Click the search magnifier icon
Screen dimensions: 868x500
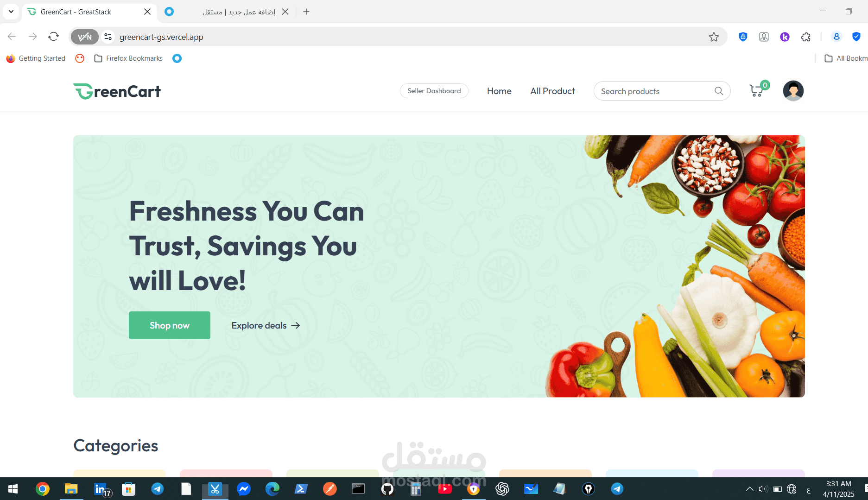click(718, 91)
